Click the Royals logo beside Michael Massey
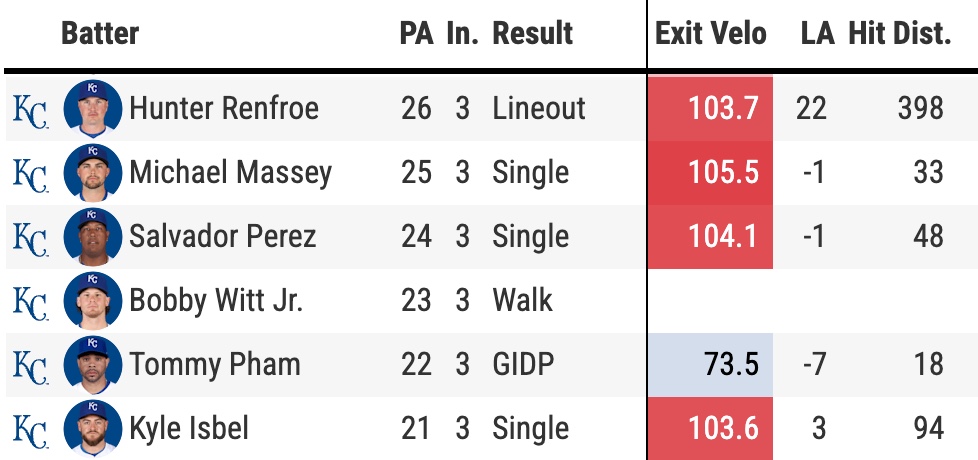Viewport: 978px width, 460px height. [x=30, y=173]
